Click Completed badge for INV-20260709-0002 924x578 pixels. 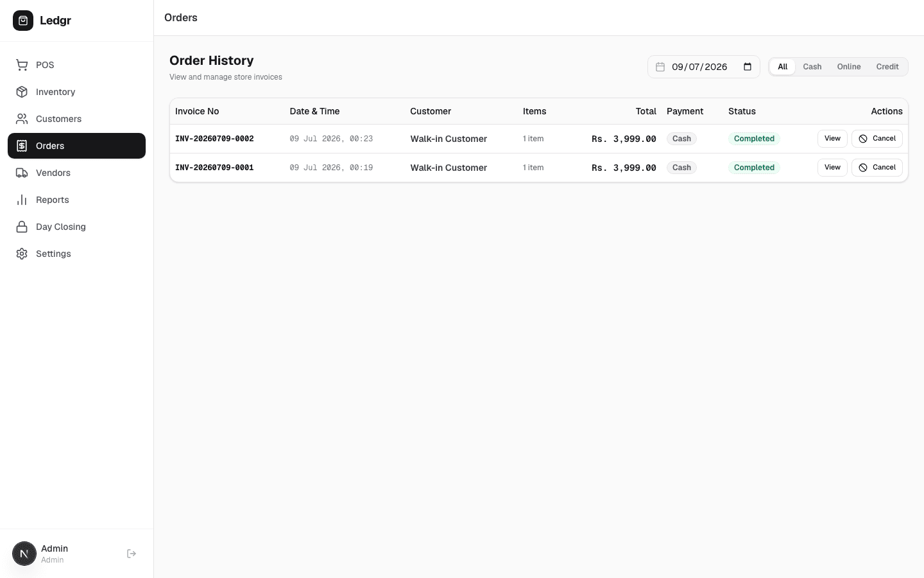[x=754, y=139]
